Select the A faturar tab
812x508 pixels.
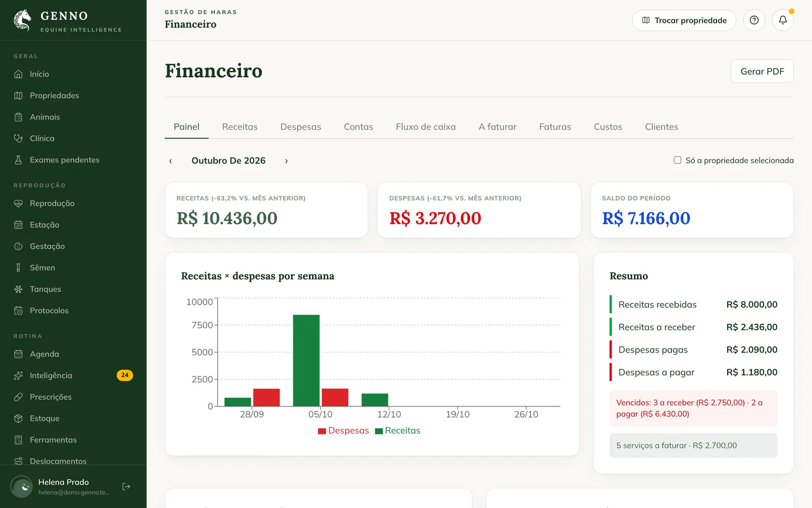[x=497, y=127]
